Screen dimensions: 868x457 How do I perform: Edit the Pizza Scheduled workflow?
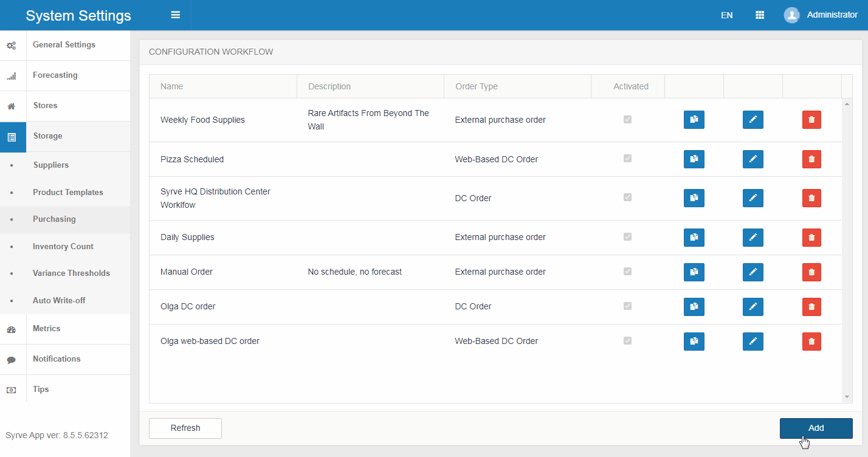(x=753, y=159)
